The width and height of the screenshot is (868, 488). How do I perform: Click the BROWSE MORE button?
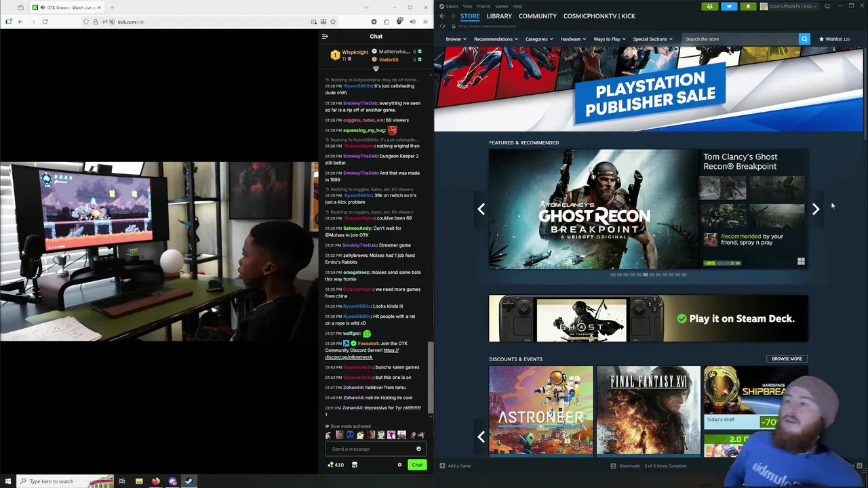pos(787,359)
